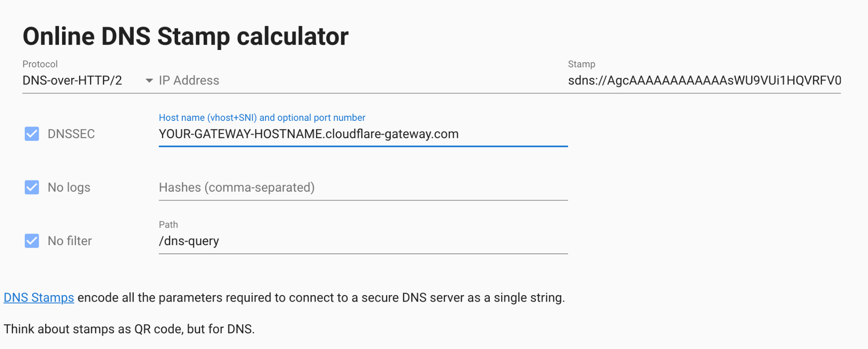The image size is (868, 349).
Task: Click the Host name field label
Action: click(x=262, y=118)
